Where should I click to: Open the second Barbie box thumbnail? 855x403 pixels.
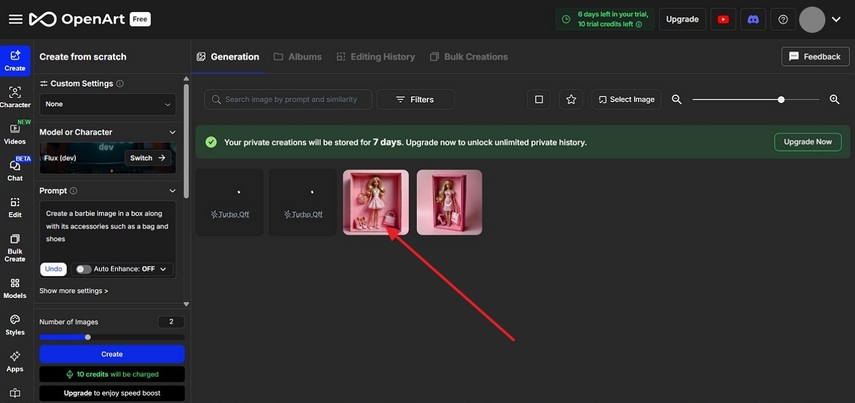click(449, 202)
